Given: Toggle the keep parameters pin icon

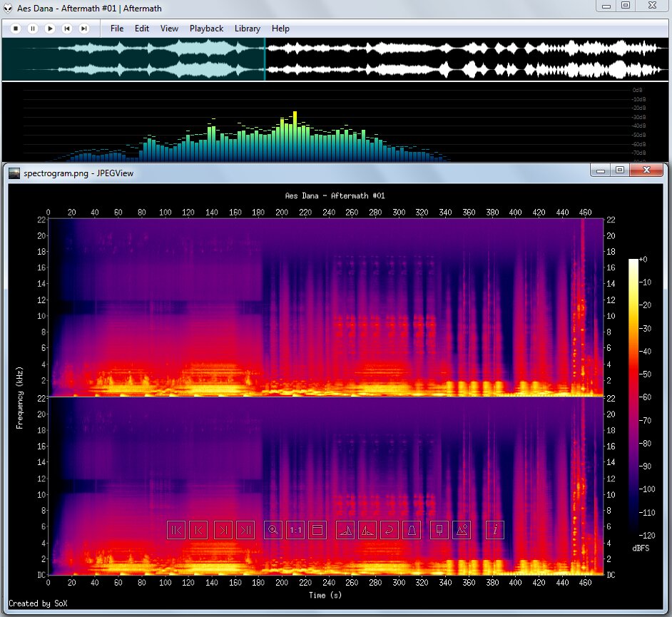Looking at the screenshot, I should coord(439,530).
